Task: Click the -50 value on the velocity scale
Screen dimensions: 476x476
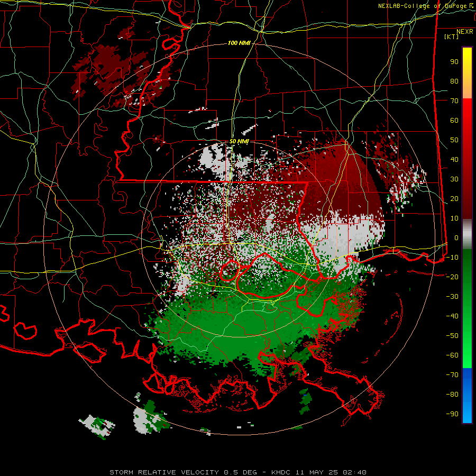Action: pos(452,336)
